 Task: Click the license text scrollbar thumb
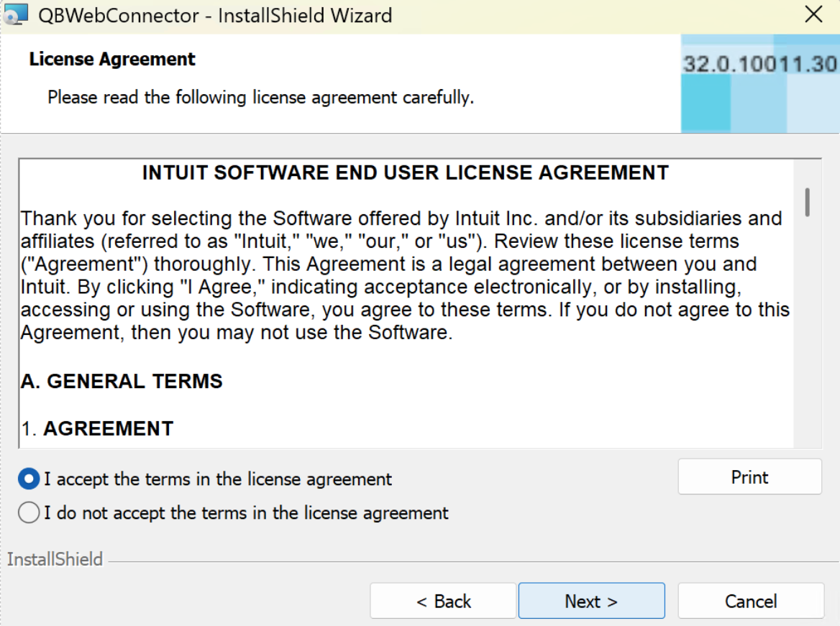coord(808,202)
